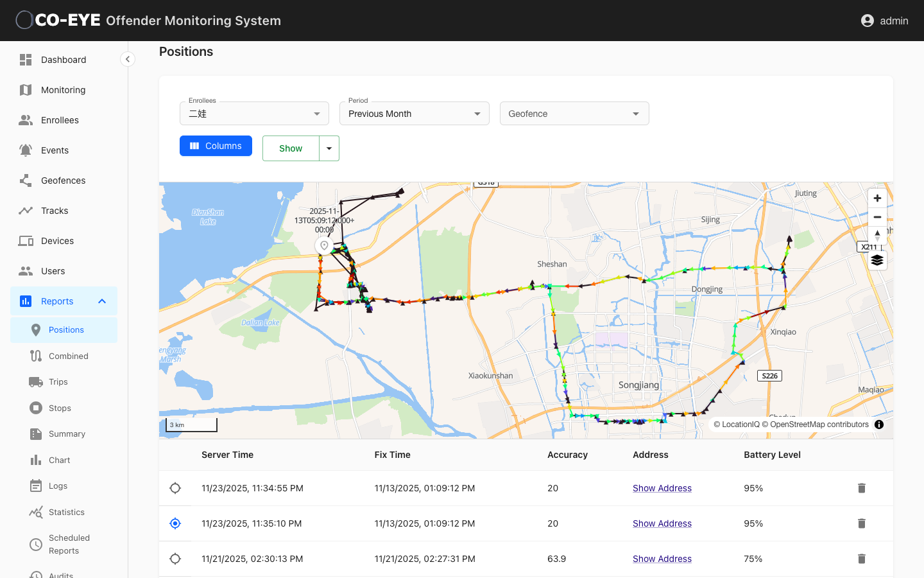Screen dimensions: 924x578
Task: Click the Events alarm bell icon
Action: click(x=26, y=150)
